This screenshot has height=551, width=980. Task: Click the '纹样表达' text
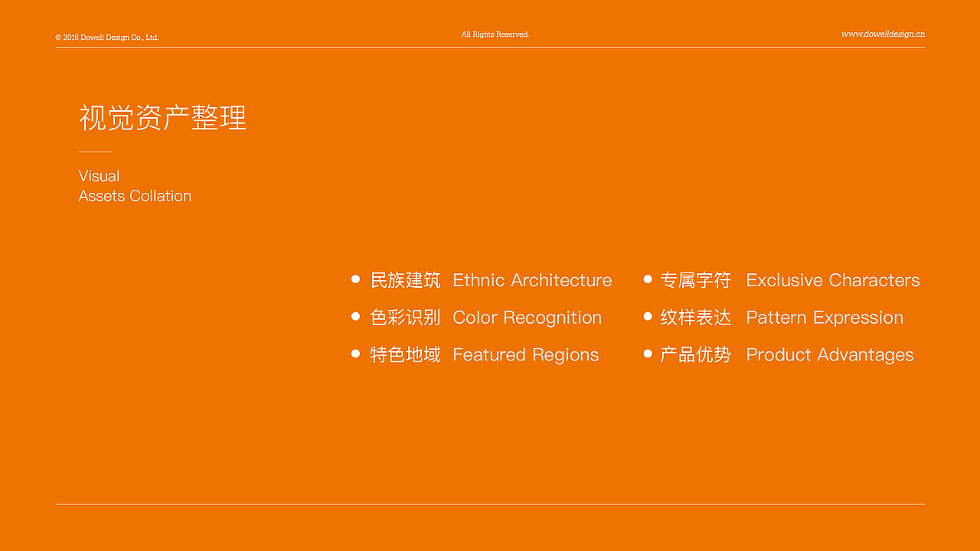(x=696, y=318)
